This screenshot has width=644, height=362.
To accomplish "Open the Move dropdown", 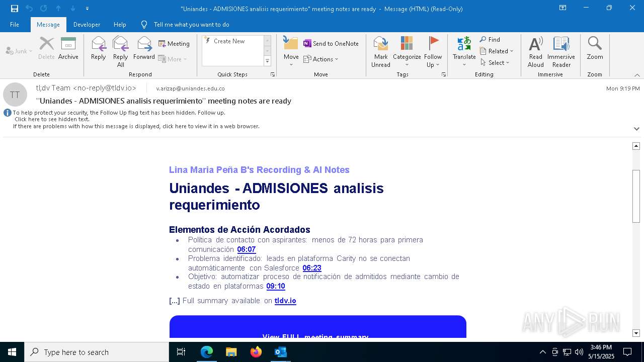I will [291, 52].
